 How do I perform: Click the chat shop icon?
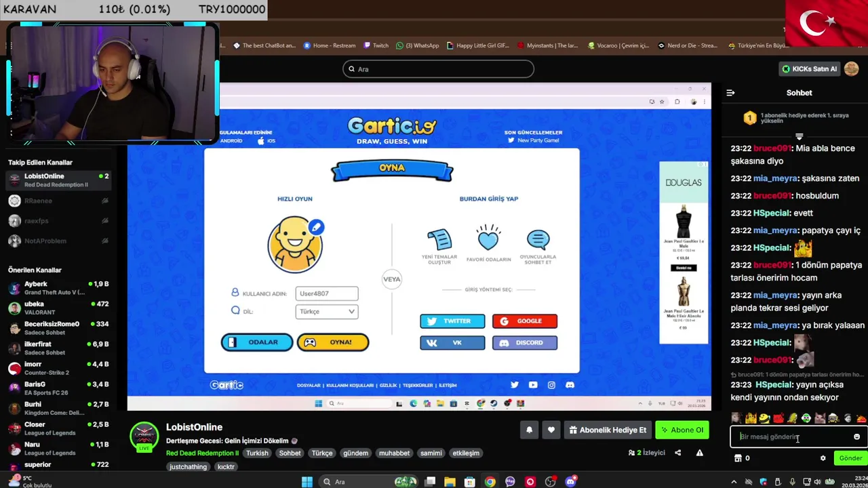coord(738,458)
